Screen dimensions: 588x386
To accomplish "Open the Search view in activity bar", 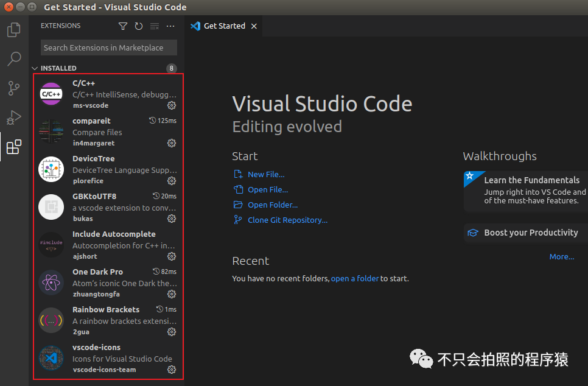I will 14,59.
